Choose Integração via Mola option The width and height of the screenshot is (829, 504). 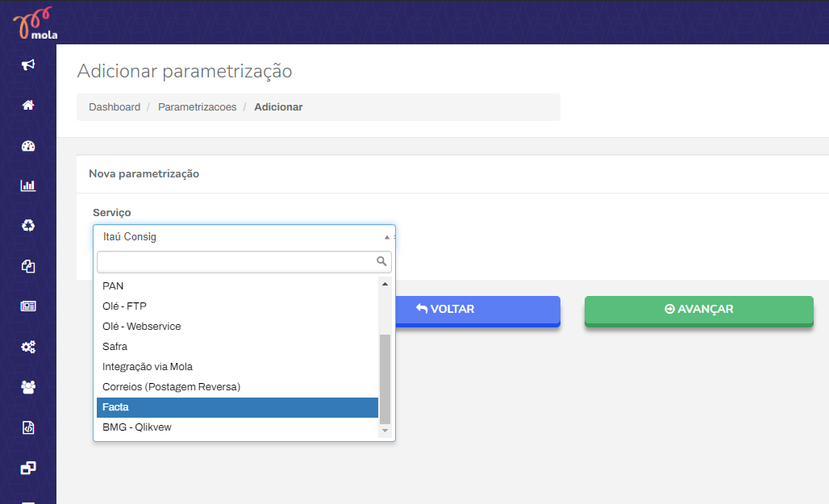click(x=237, y=366)
